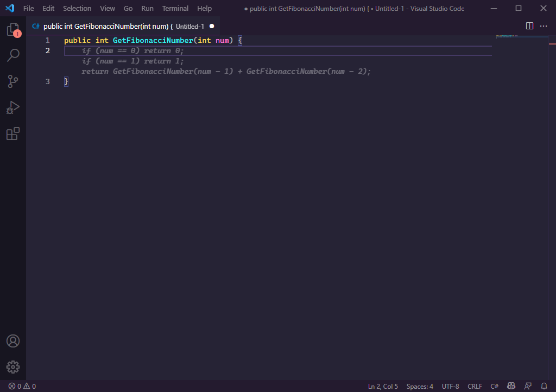Click the Copilot status icon
556x392 pixels.
tap(511, 386)
